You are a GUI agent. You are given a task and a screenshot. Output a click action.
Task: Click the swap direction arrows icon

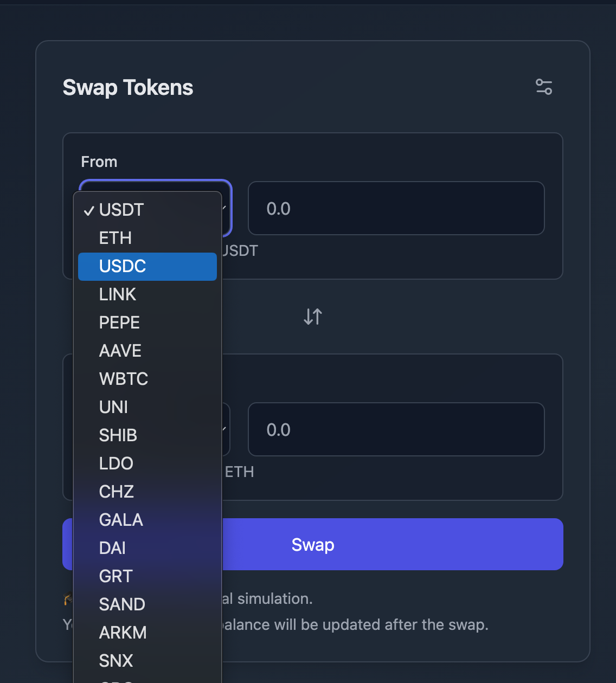click(313, 317)
